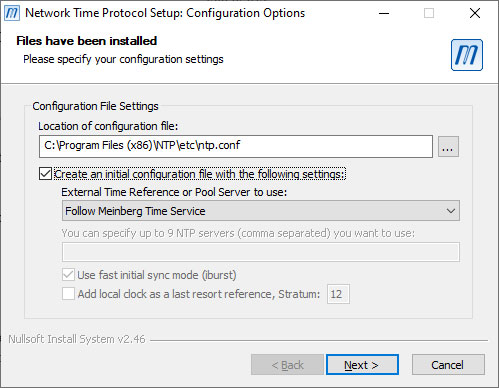Click the Stratum value field showing 12

(338, 294)
